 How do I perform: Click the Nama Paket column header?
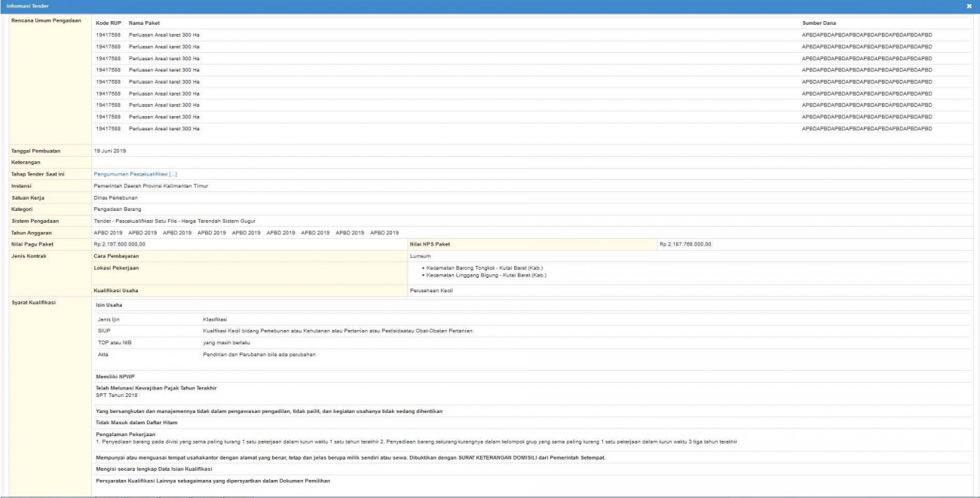click(144, 24)
